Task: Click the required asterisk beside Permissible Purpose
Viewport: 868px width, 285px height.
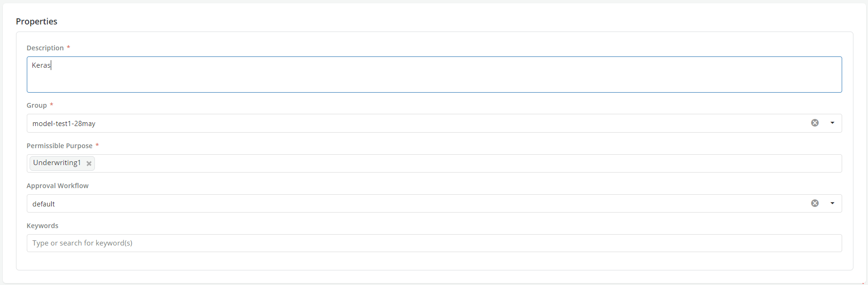Action: click(97, 145)
